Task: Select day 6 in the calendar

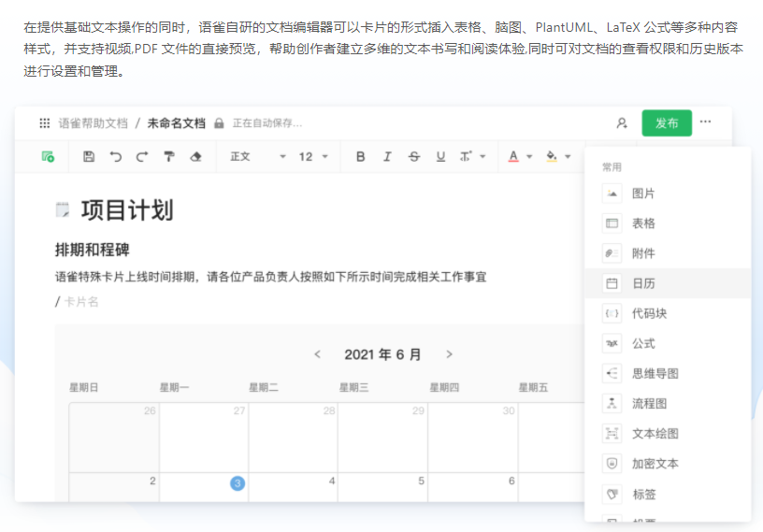Action: pos(511,481)
